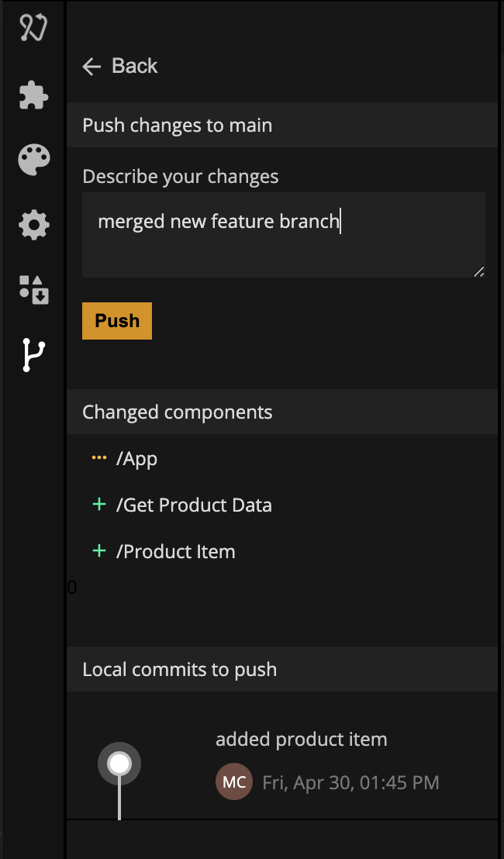The height and width of the screenshot is (859, 504).
Task: Select the /Get Product Data component
Action: pyautogui.click(x=194, y=505)
